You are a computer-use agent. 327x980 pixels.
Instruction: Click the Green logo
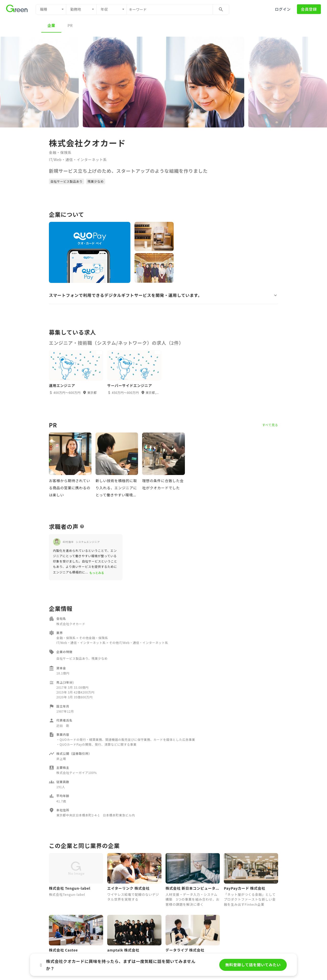[x=17, y=9]
